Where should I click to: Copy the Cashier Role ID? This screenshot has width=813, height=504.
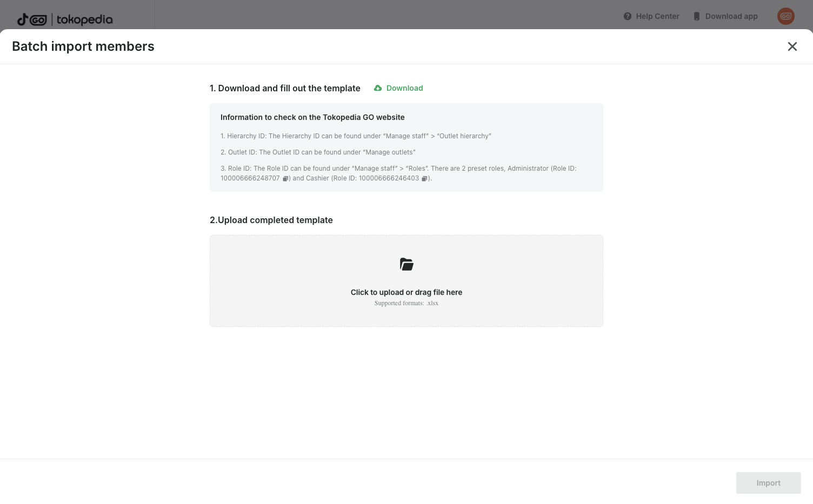(424, 179)
